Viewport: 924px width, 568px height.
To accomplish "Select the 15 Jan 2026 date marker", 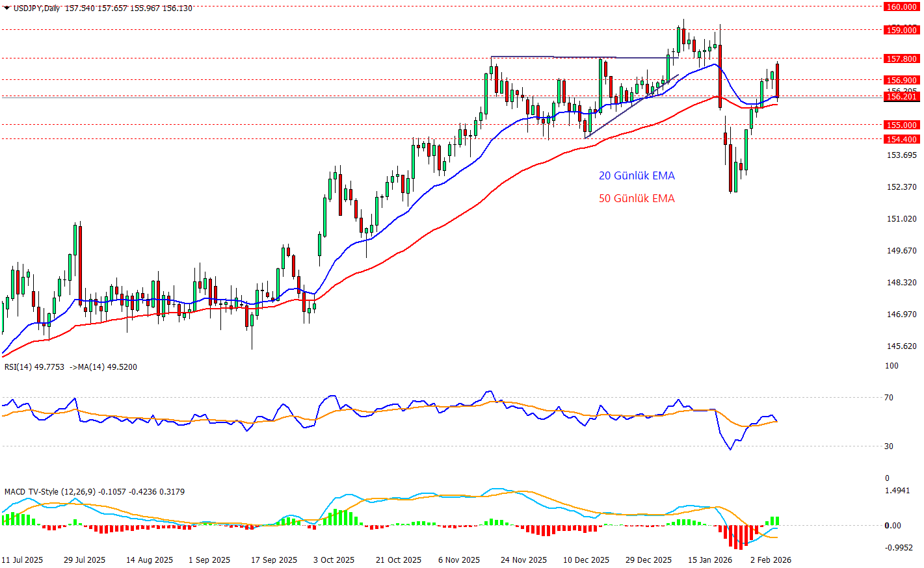I will (709, 560).
